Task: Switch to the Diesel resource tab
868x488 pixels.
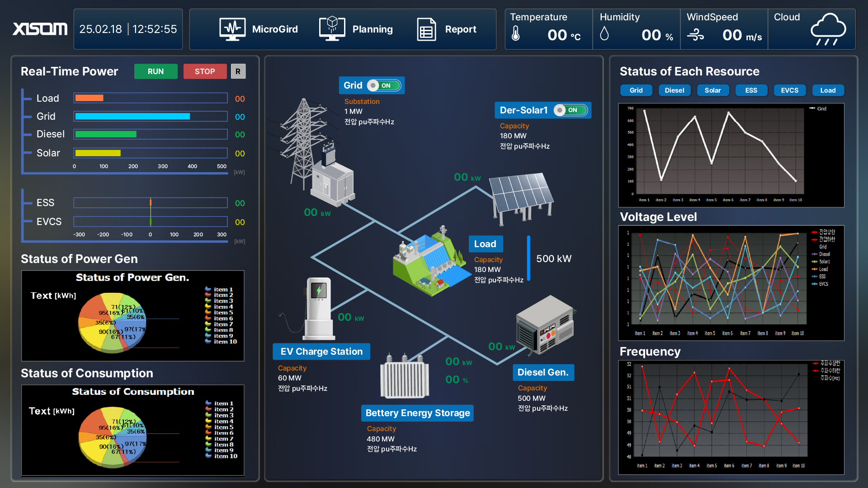Action: click(x=674, y=90)
